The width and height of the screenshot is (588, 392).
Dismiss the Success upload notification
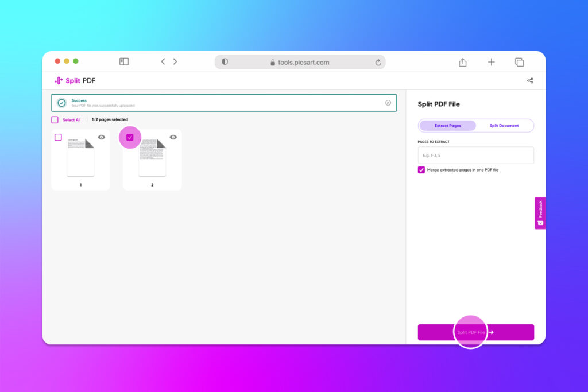389,103
